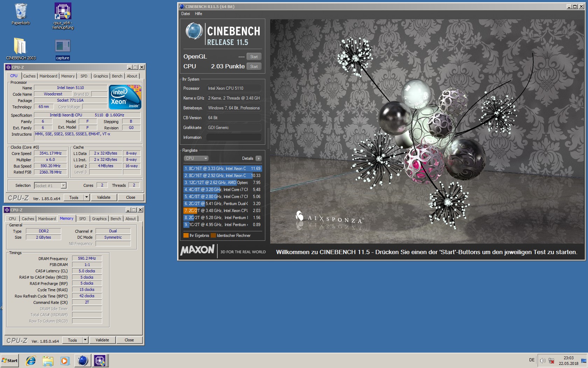Click the Identischer Rechner brown legend swatch
This screenshot has height=368, width=588.
tap(213, 236)
